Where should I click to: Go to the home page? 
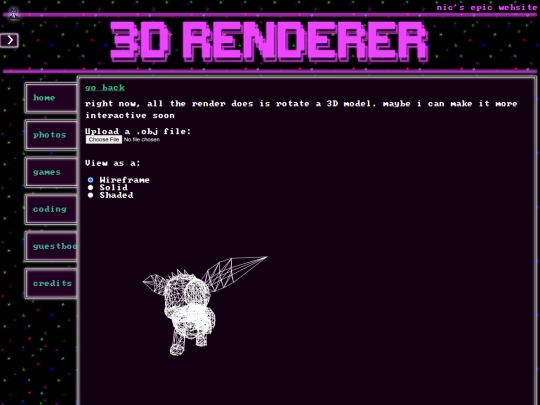(51, 98)
